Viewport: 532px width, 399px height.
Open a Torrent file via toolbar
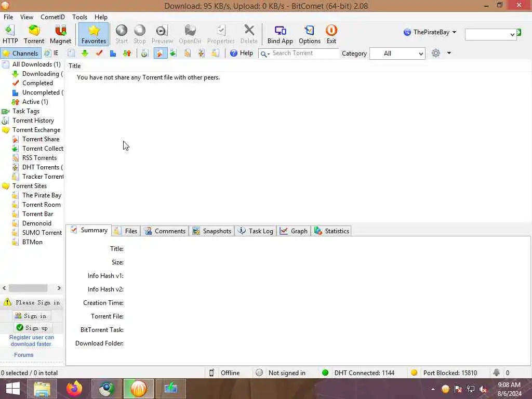34,34
